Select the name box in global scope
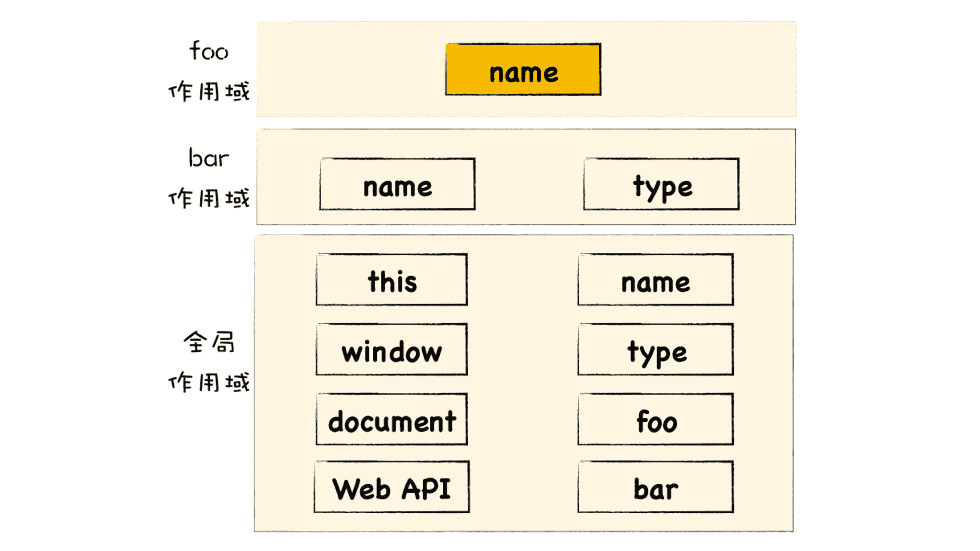The height and width of the screenshot is (551, 980). pos(655,280)
